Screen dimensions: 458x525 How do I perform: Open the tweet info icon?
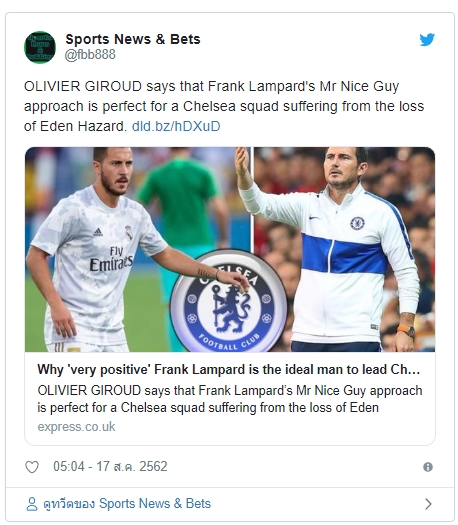click(428, 467)
